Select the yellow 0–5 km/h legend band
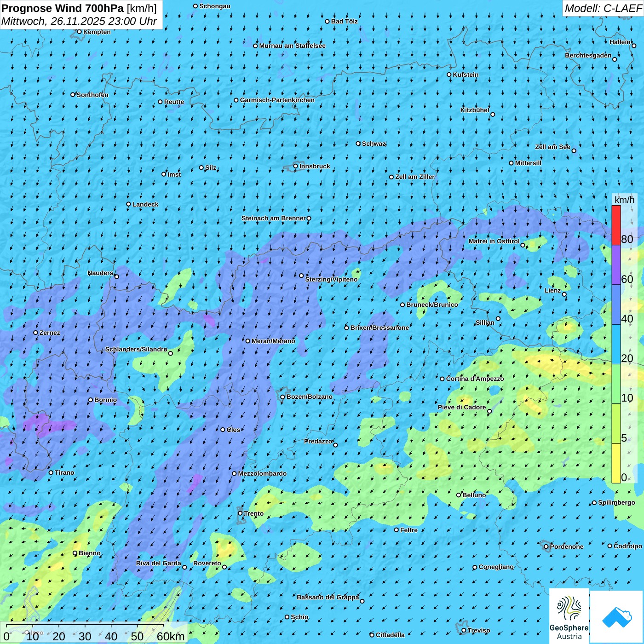This screenshot has width=644, height=644. (616, 463)
